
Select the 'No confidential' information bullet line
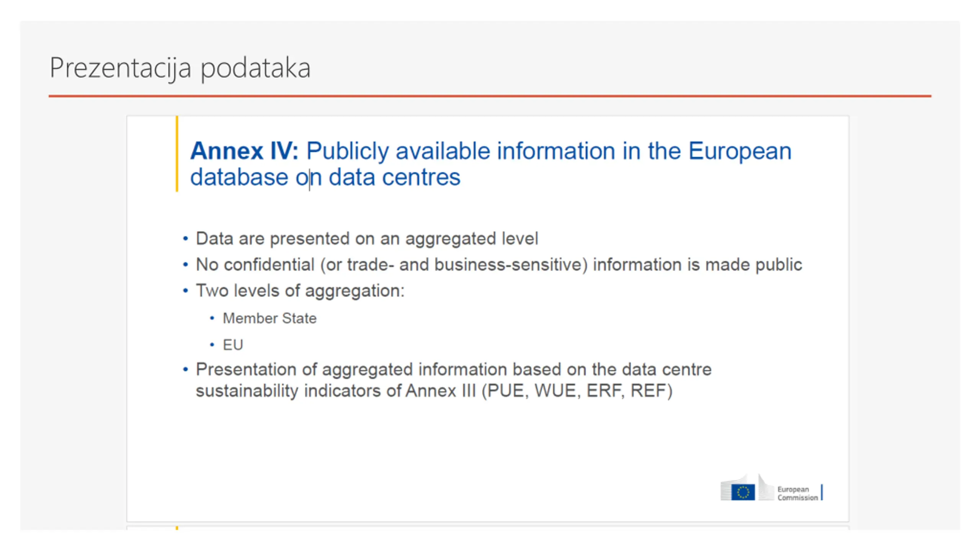(499, 265)
